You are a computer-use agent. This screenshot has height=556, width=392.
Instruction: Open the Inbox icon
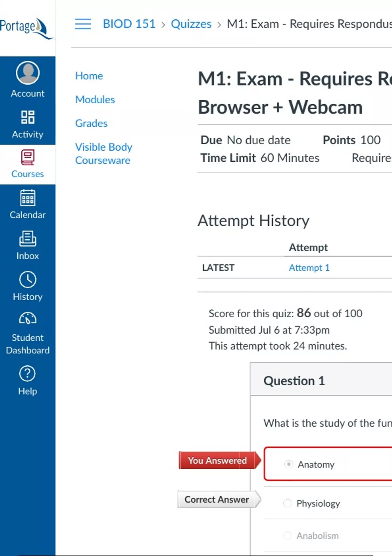pyautogui.click(x=28, y=239)
